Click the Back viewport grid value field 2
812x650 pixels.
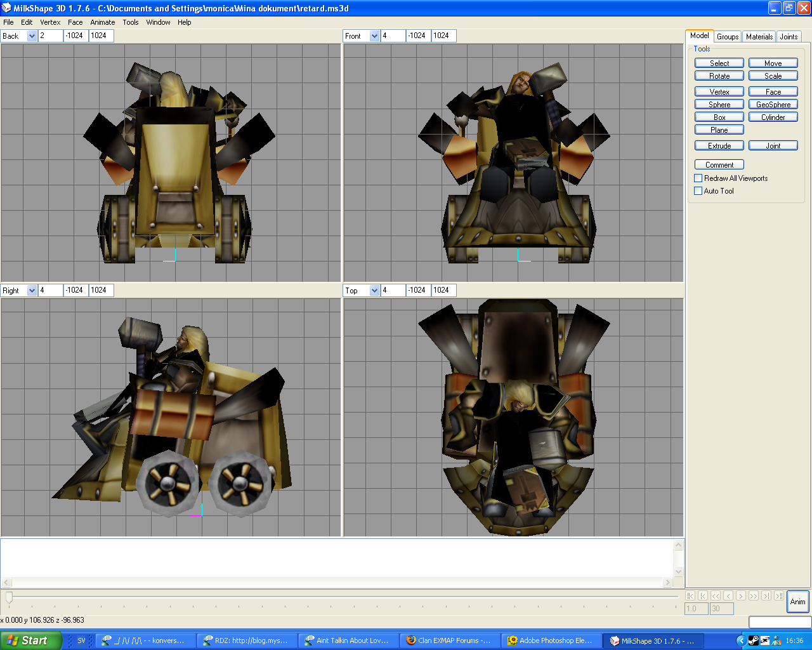pos(51,36)
